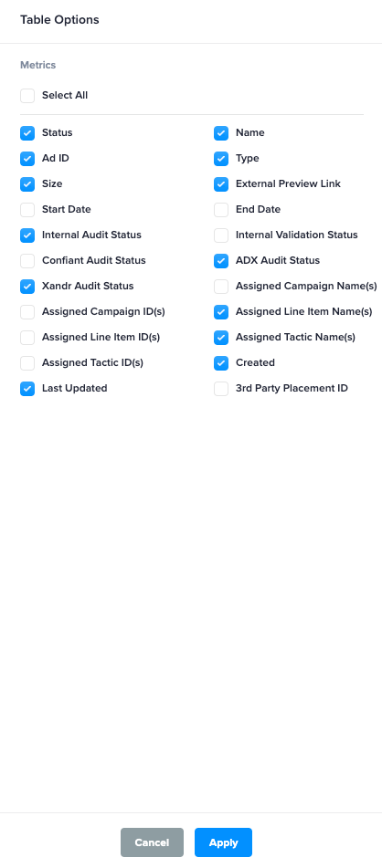382x868 pixels.
Task: Apply the table options
Action: coord(223,842)
